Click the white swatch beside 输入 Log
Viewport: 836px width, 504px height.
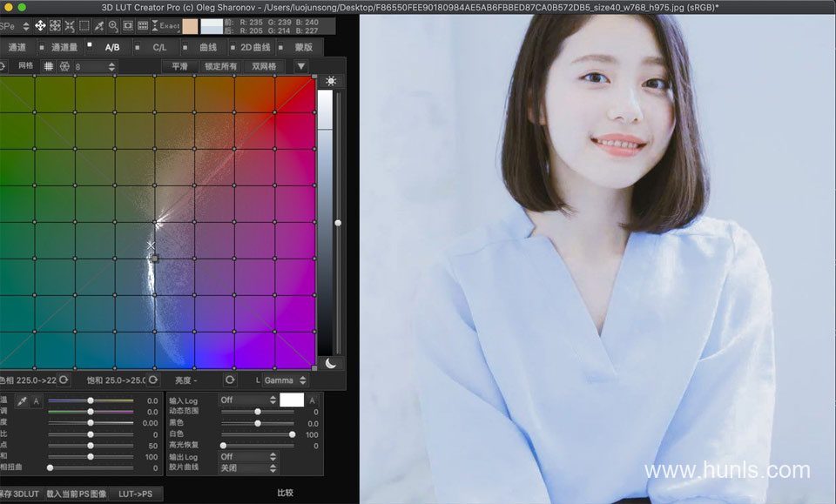pyautogui.click(x=292, y=400)
